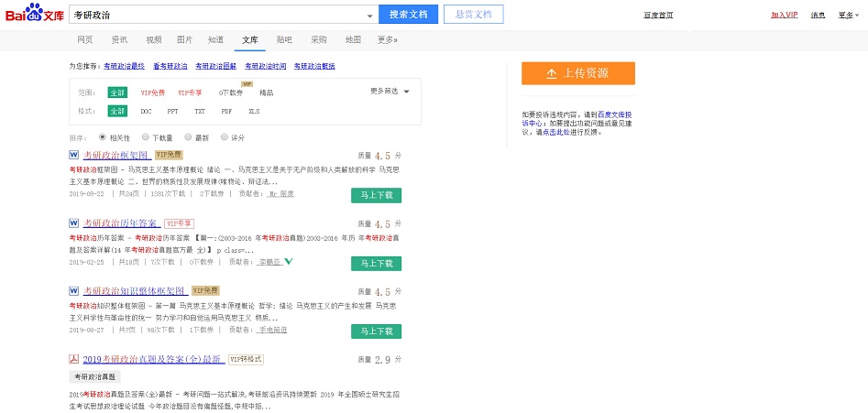Click the Baidu Wenku logo
This screenshot has width=868, height=413.
point(35,13)
